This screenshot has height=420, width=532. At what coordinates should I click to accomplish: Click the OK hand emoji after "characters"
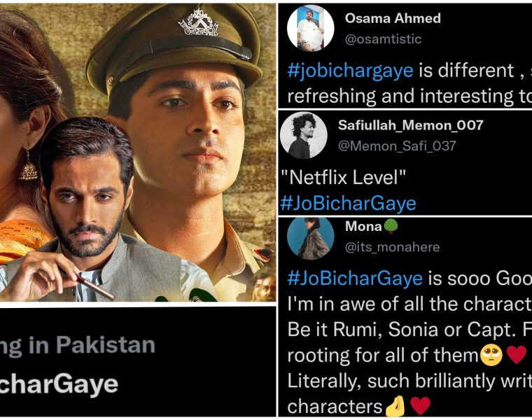[x=395, y=406]
